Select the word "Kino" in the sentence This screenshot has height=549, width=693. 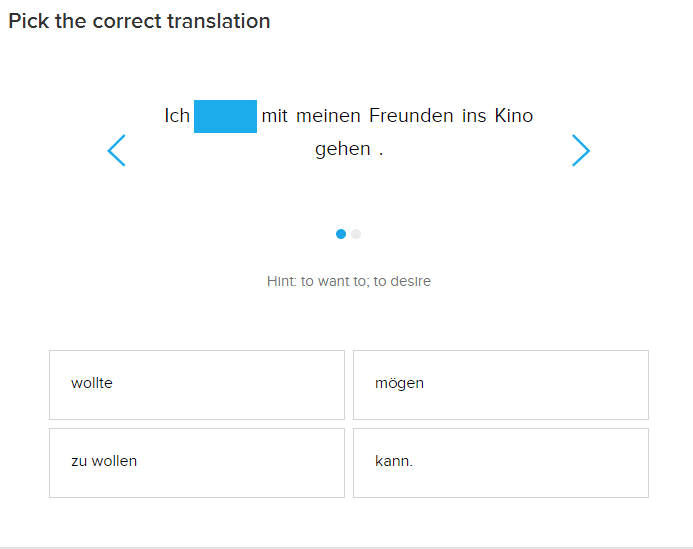coord(514,116)
